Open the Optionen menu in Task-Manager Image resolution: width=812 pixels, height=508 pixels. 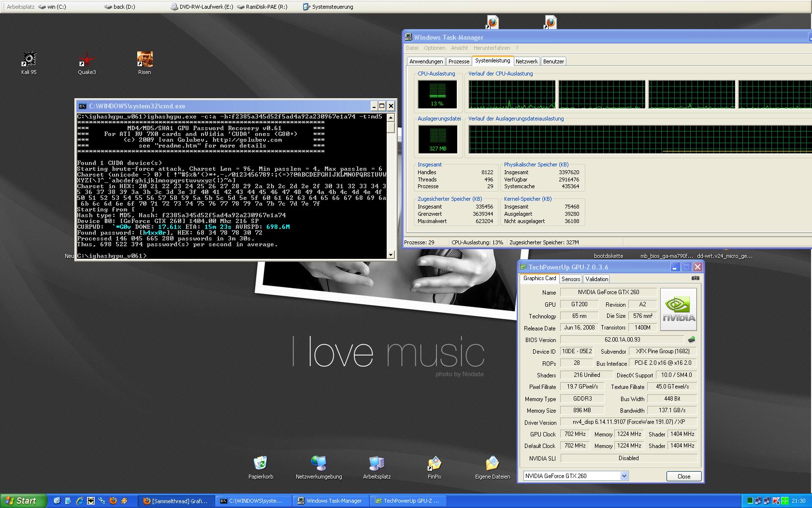point(435,48)
